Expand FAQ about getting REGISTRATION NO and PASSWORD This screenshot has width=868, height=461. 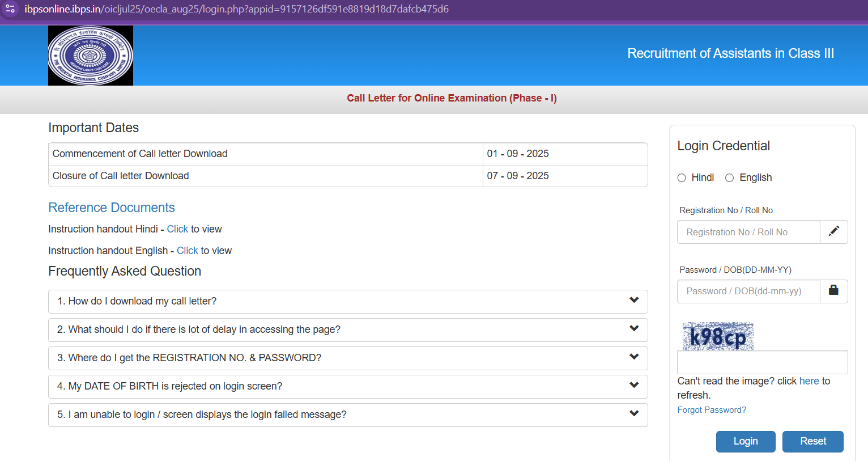(x=347, y=358)
